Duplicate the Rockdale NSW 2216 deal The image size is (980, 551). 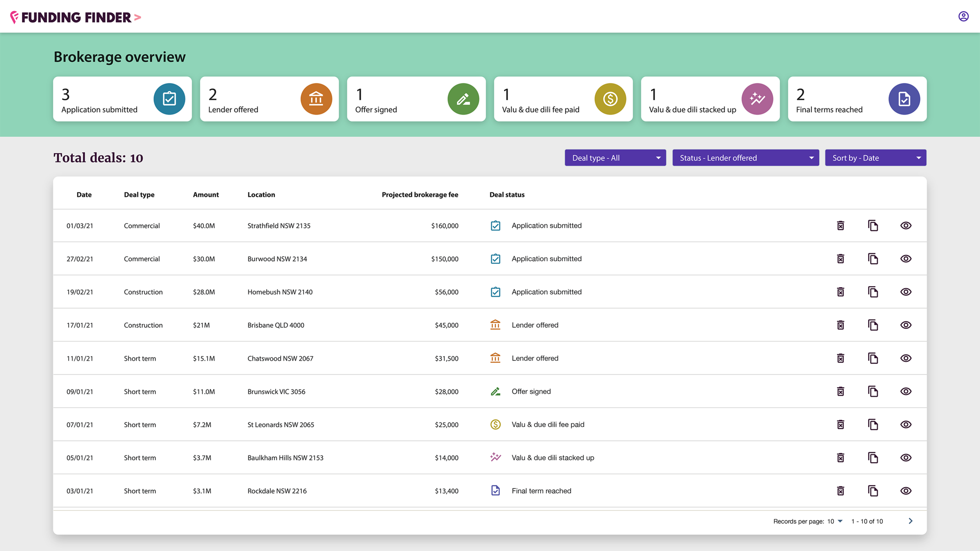pos(873,491)
